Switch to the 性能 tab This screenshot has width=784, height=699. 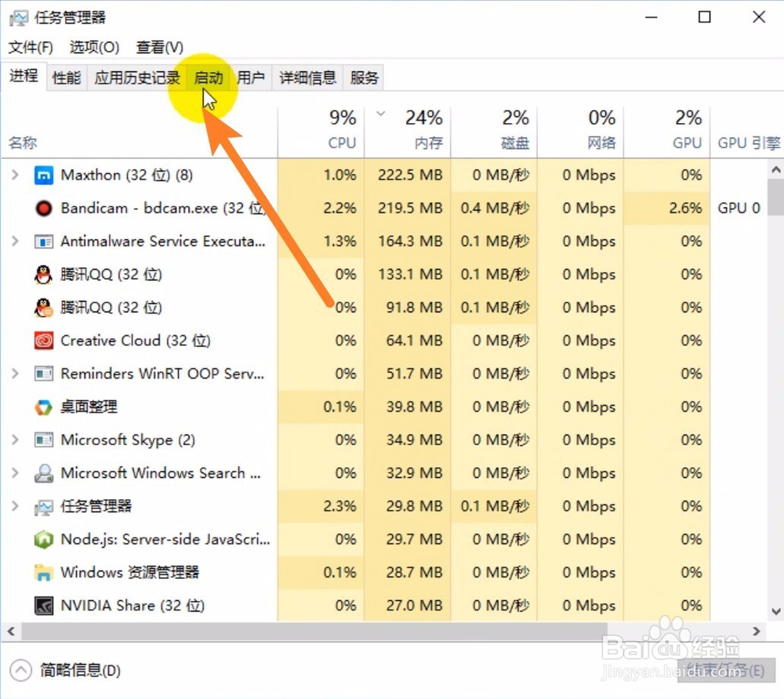(67, 78)
